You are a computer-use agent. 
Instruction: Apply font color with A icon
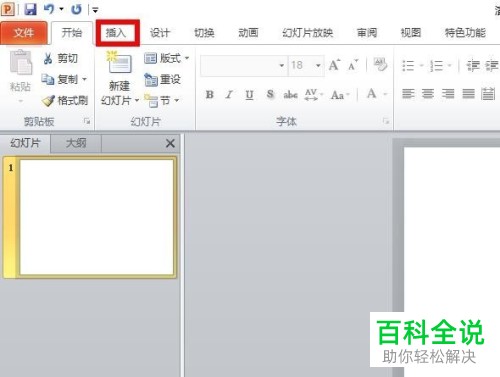point(372,94)
